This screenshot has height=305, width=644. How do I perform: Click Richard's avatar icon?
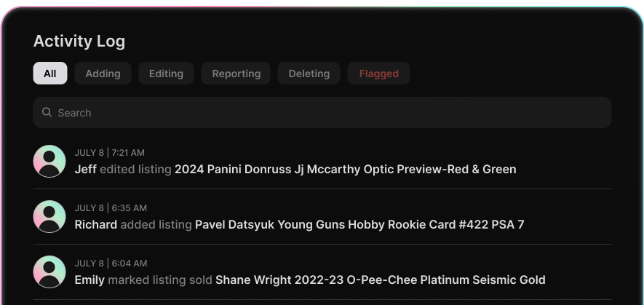pyautogui.click(x=49, y=216)
